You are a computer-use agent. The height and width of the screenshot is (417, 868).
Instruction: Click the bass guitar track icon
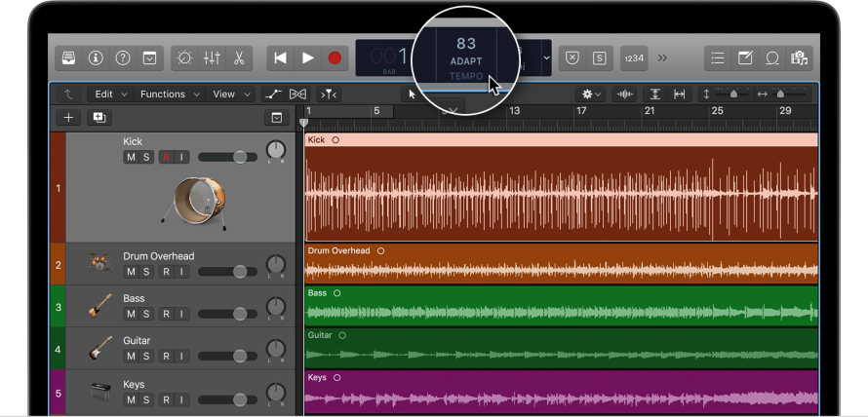click(x=99, y=305)
